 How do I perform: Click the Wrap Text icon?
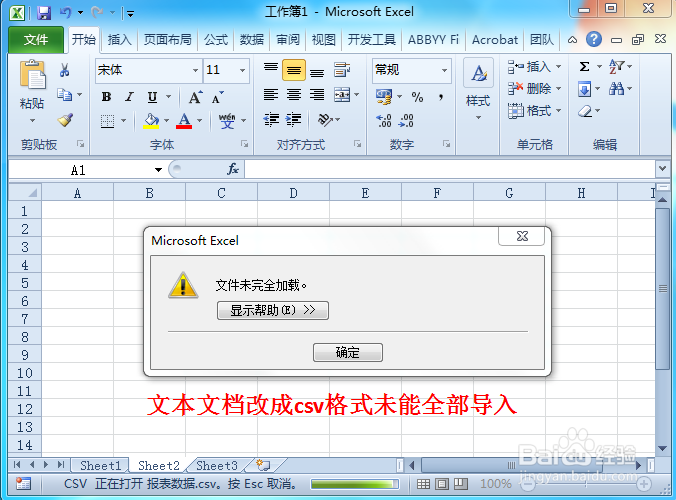(342, 69)
